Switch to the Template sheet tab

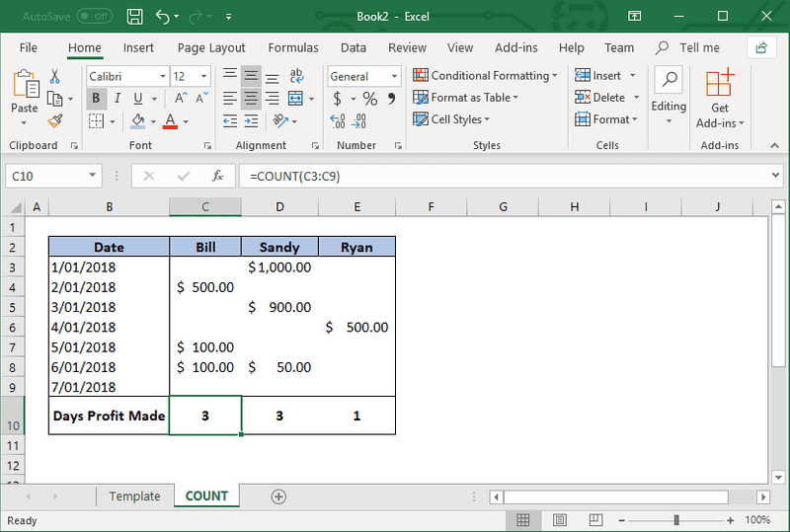tap(134, 496)
